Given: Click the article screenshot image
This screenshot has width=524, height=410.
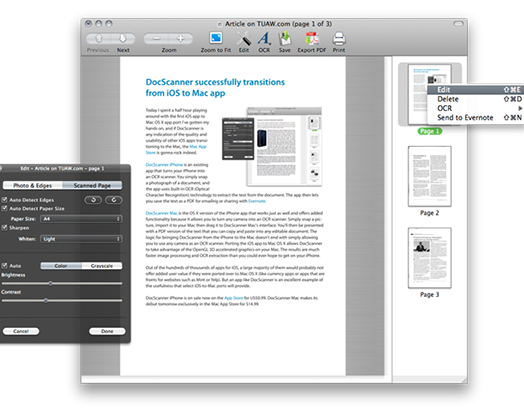Looking at the screenshot, I should 272,147.
